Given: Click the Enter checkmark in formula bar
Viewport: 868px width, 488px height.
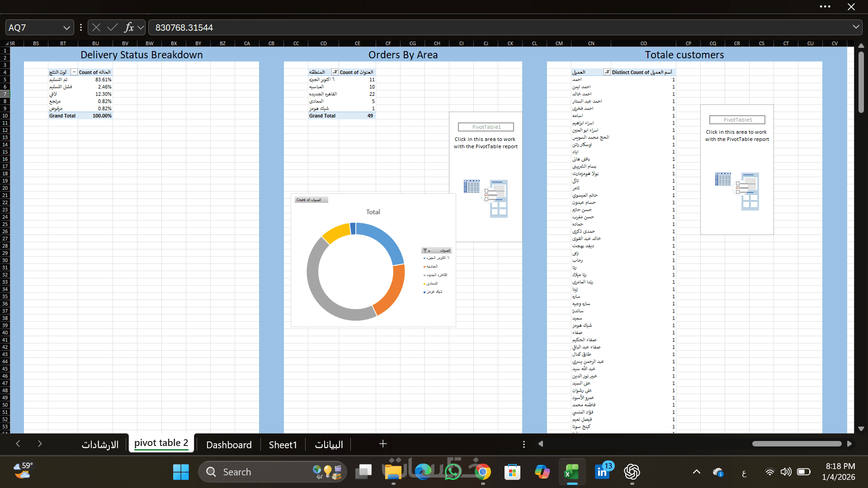Looking at the screenshot, I should tap(113, 28).
